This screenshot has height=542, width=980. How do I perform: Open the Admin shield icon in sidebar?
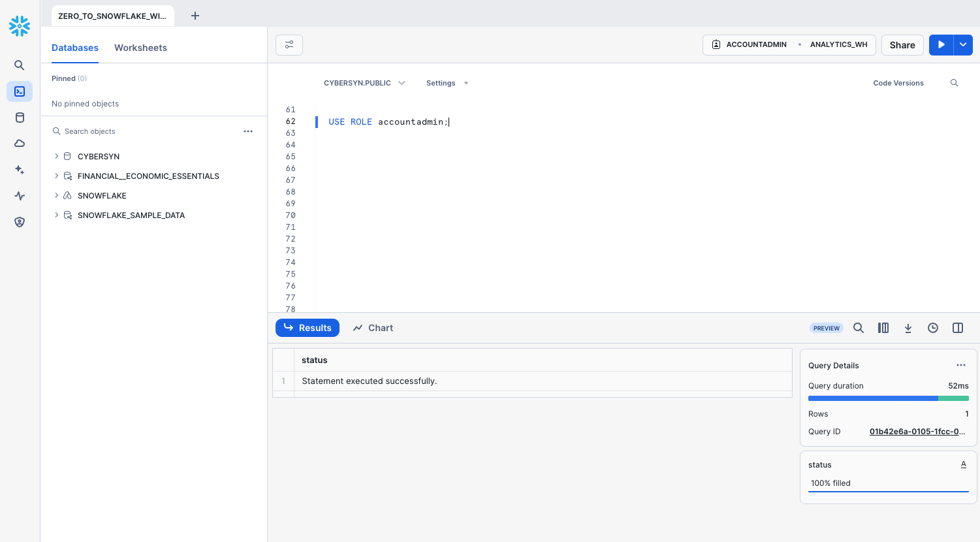(19, 222)
